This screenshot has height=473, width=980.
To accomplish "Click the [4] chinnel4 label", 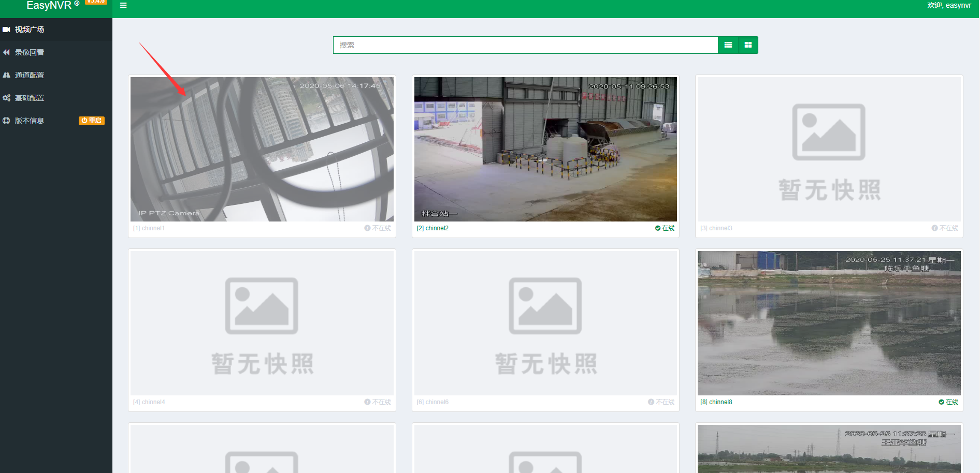I will [149, 402].
